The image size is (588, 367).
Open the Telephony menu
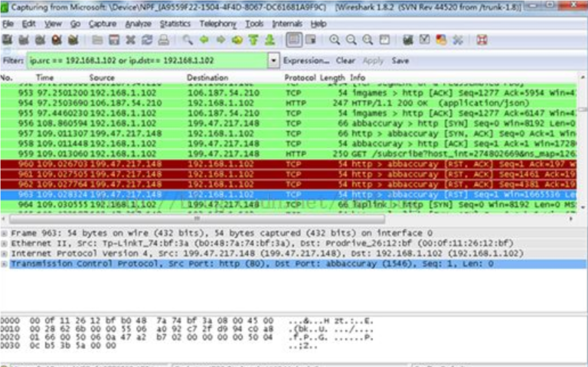click(218, 24)
